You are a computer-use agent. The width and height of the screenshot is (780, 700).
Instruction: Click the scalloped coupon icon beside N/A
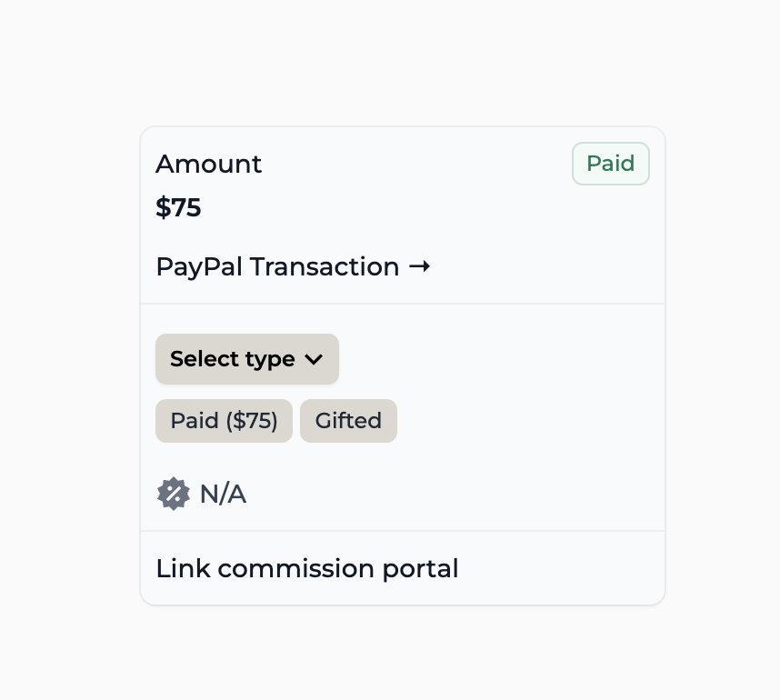(x=173, y=494)
